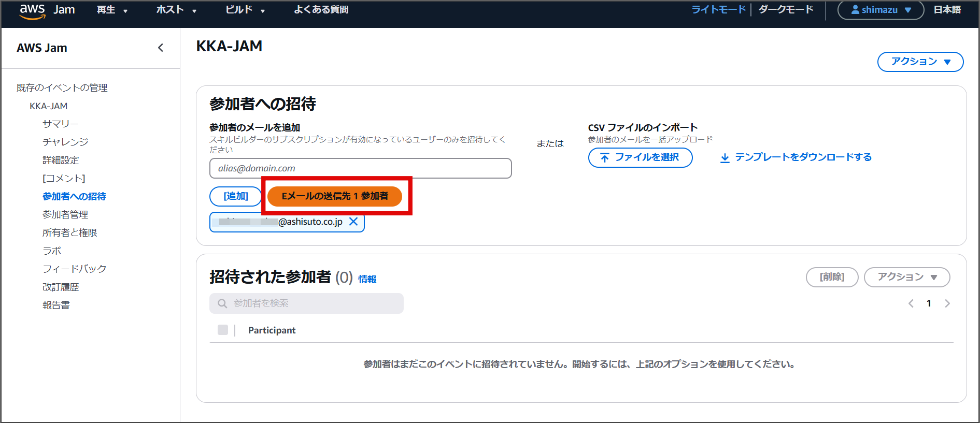
Task: Go to next page of participants
Action: point(947,303)
